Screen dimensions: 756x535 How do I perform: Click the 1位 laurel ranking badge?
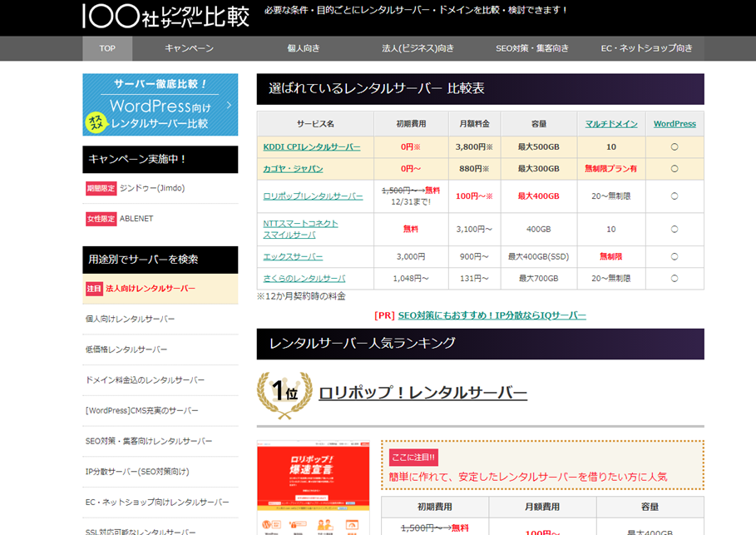[x=284, y=394]
